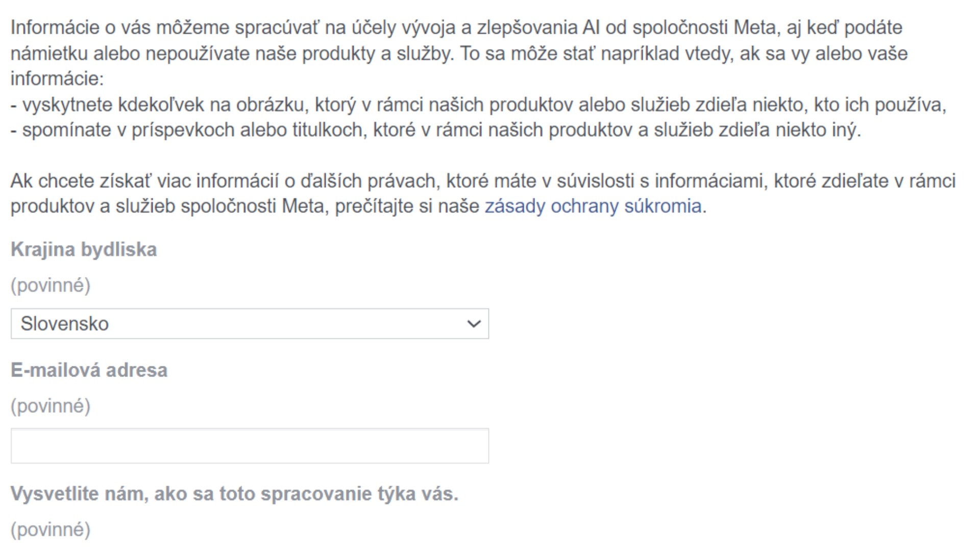Click inside the E-mailová adresa input field

tap(250, 445)
